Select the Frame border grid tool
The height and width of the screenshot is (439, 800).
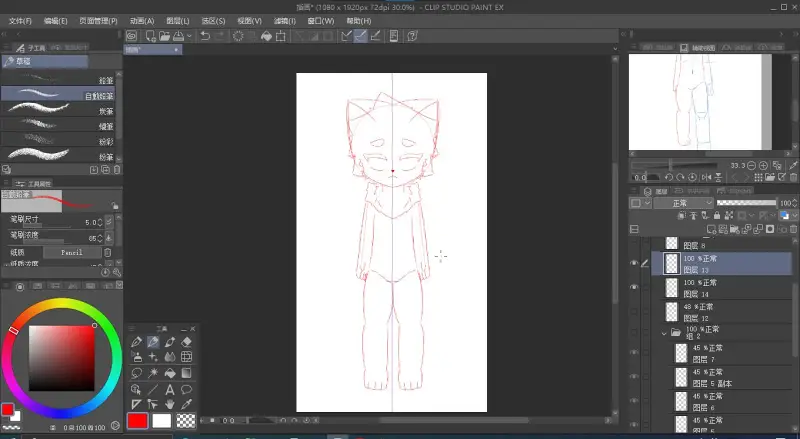[186, 357]
